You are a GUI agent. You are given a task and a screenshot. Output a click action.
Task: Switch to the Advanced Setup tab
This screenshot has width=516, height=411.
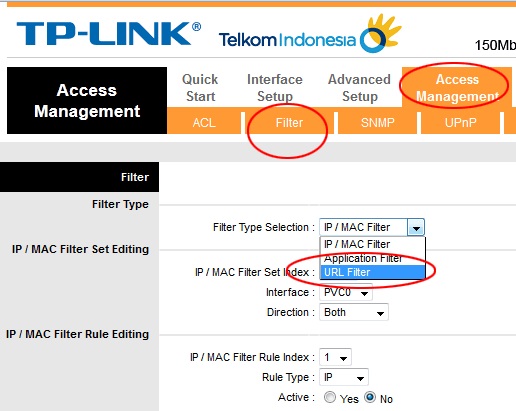pos(359,88)
